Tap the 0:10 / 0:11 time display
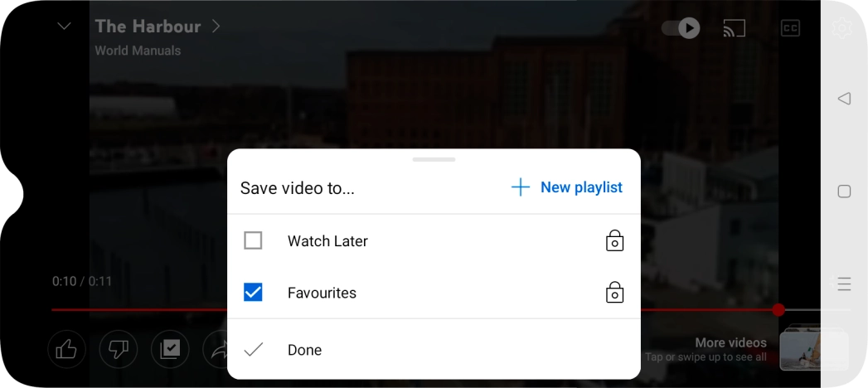 82,281
